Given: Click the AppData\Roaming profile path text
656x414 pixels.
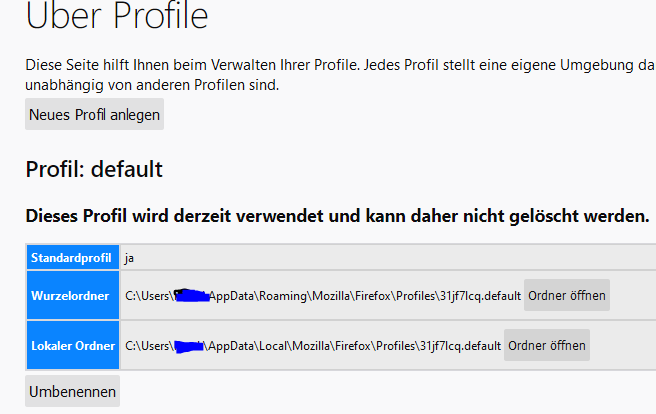Looking at the screenshot, I should [x=320, y=296].
